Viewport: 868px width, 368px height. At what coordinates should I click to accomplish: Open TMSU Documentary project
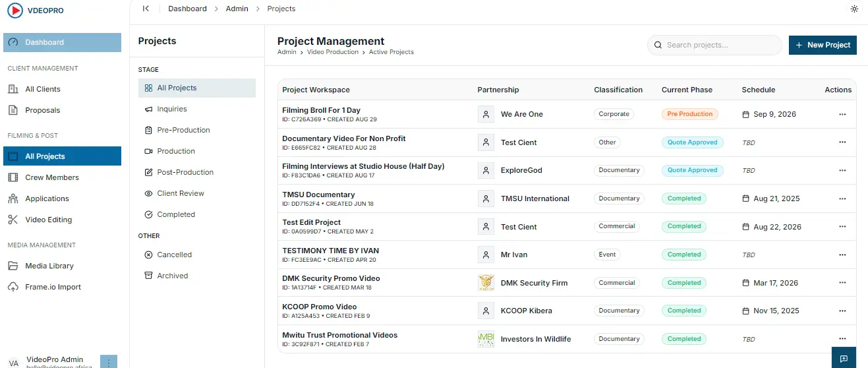(x=318, y=195)
